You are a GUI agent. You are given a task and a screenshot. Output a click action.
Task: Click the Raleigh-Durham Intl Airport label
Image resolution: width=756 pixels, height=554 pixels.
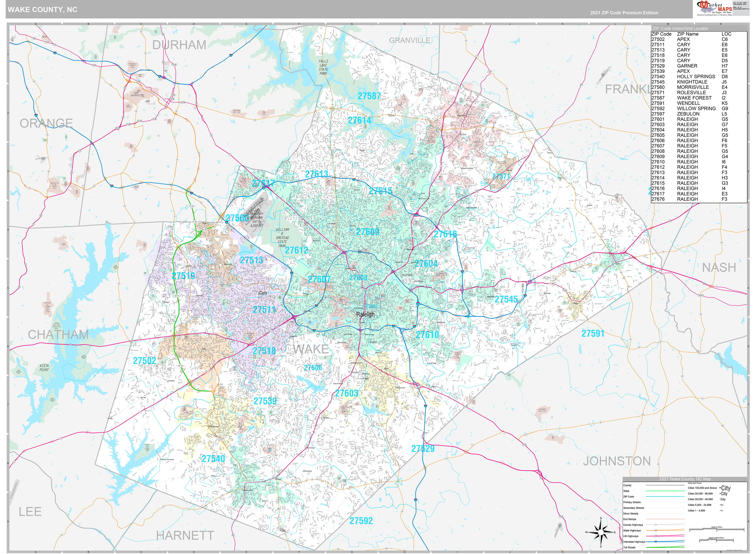(x=257, y=220)
